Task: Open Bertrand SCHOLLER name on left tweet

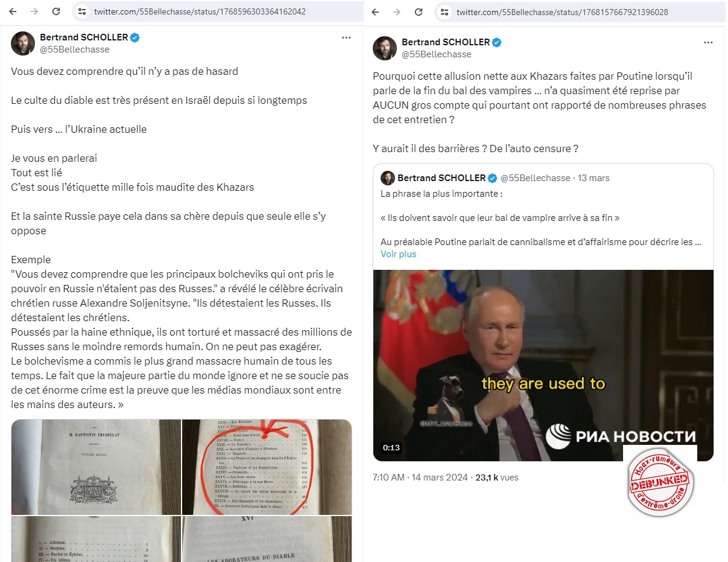Action: [84, 37]
